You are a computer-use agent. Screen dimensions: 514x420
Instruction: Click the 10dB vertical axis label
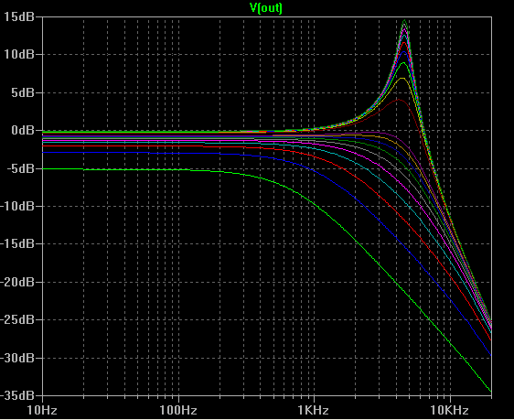[19, 54]
